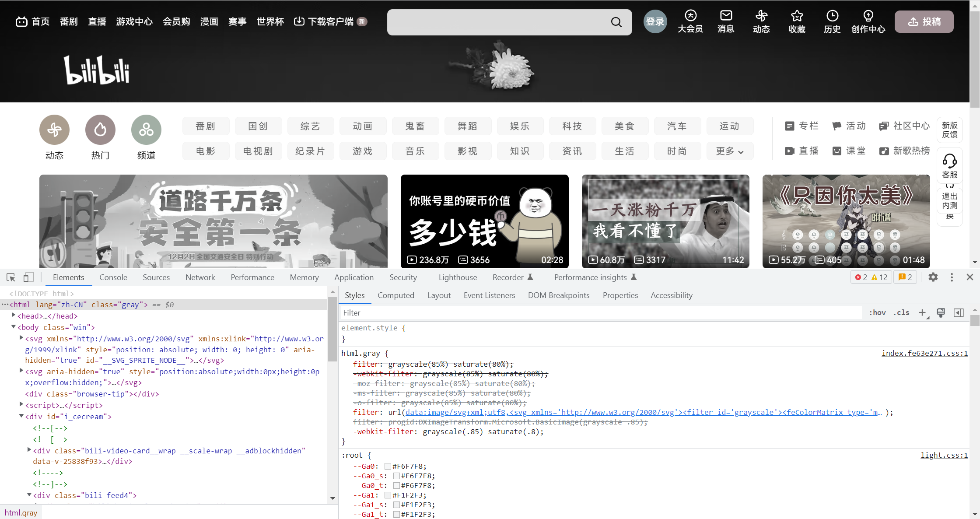Open the index.fe63e271.css:1 source link

click(x=924, y=353)
